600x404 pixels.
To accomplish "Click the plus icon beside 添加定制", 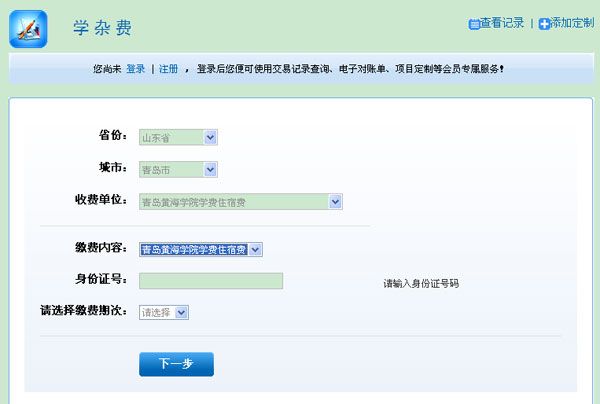I will (x=544, y=23).
